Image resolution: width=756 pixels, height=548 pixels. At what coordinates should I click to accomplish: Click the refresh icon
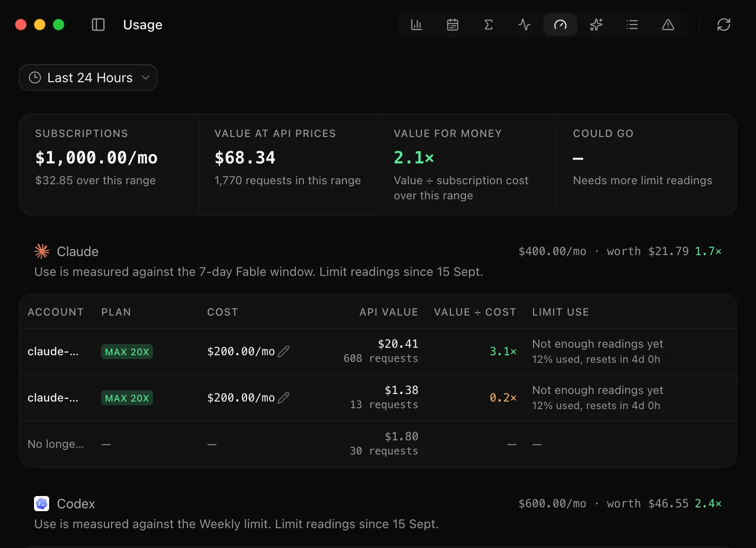coord(724,25)
